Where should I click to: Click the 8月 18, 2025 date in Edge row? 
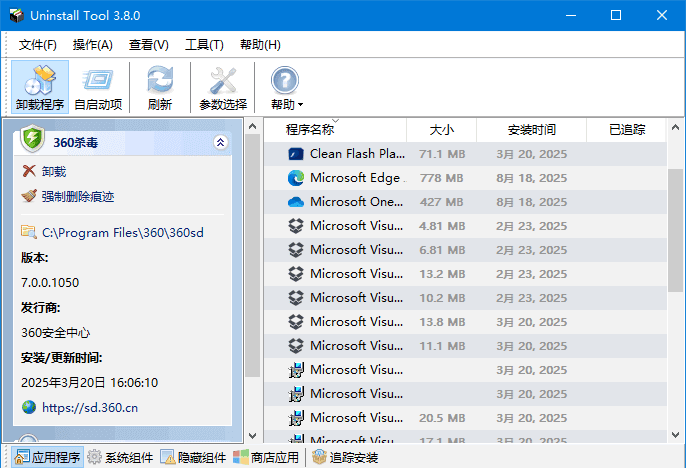[x=532, y=178]
